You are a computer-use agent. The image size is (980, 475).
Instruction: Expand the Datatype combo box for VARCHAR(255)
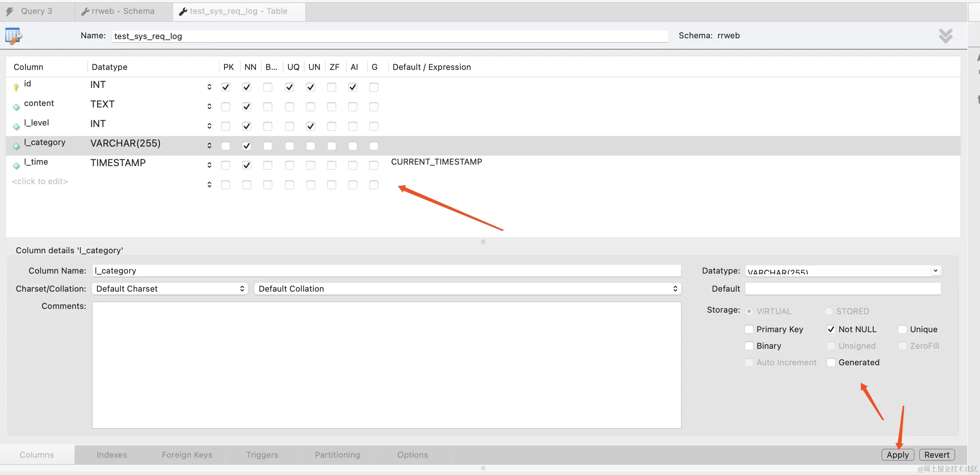click(935, 271)
